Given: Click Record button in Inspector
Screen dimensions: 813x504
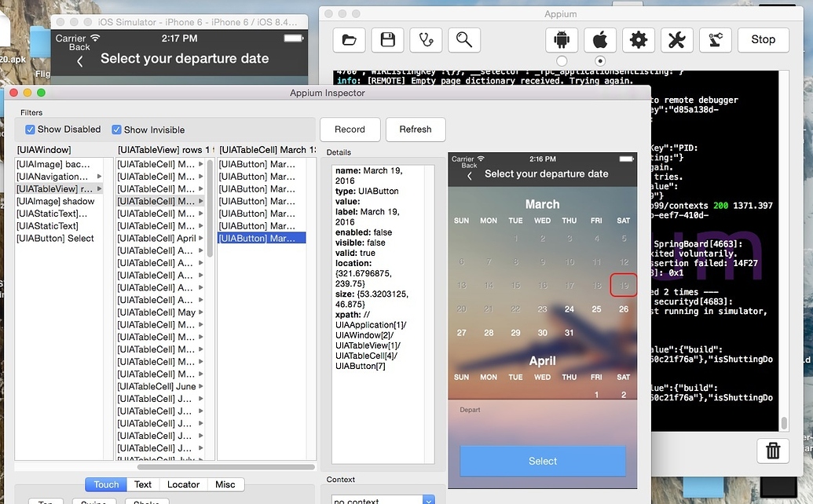Looking at the screenshot, I should click(350, 130).
